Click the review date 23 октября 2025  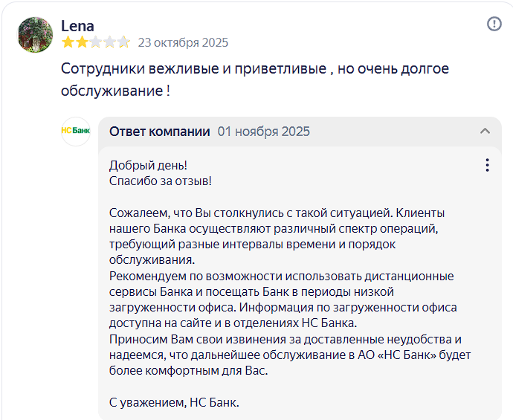click(x=183, y=42)
